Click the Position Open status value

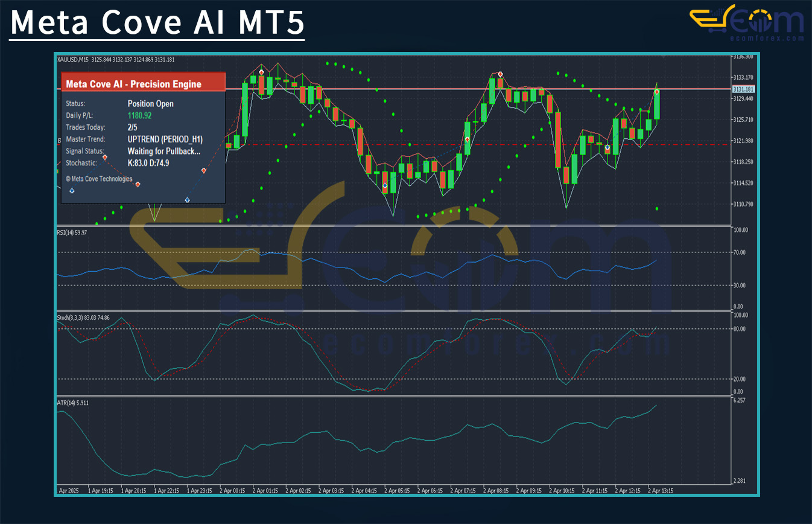click(151, 104)
